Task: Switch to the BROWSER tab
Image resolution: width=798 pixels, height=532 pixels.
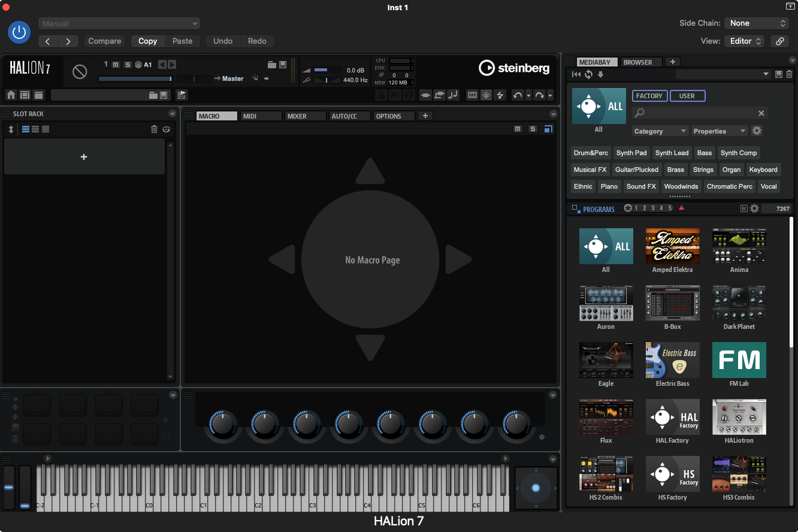Action: click(642, 62)
